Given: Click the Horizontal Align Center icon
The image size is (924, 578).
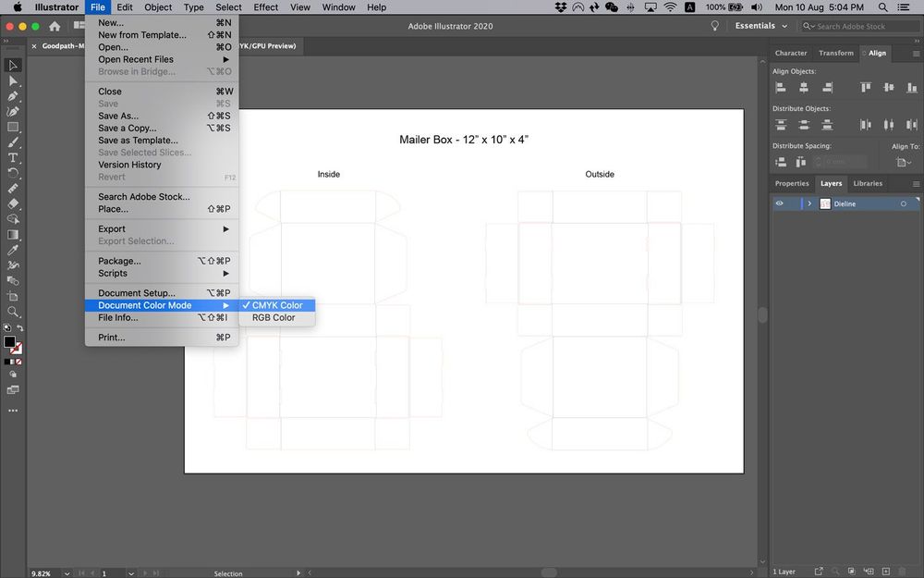Looking at the screenshot, I should tap(804, 88).
